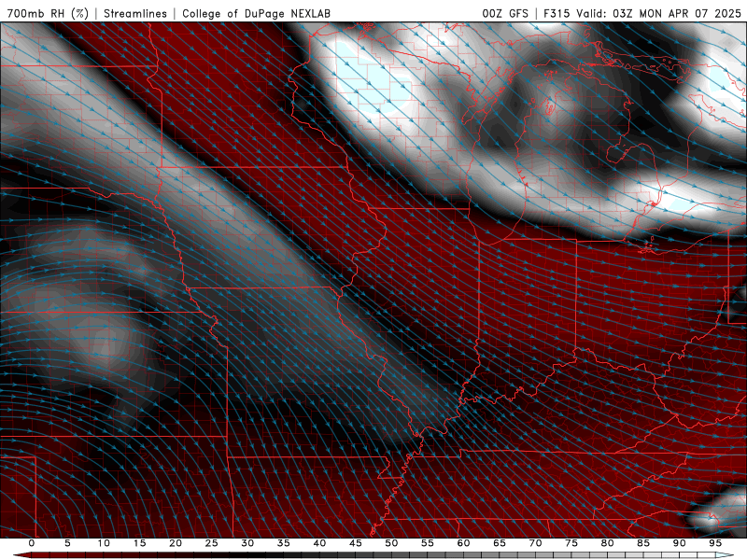Click the "0" colorbar tick label
Screen dimensions: 747x560
[x=32, y=543]
